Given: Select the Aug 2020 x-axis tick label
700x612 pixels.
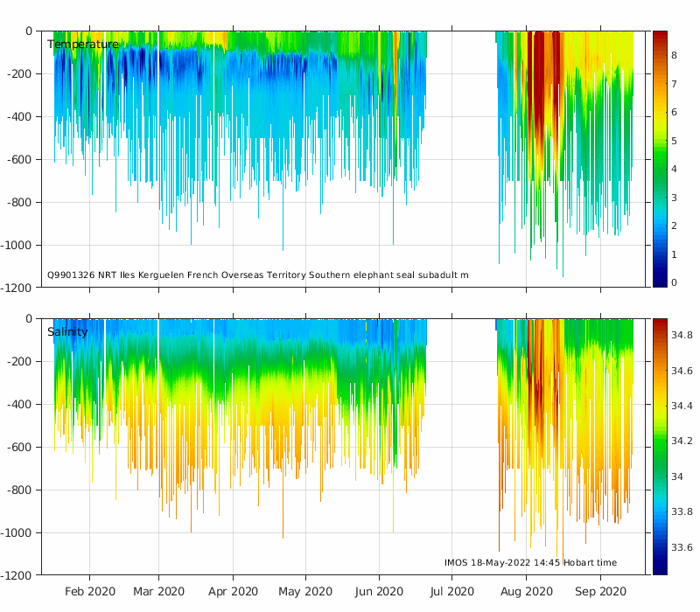Looking at the screenshot, I should [526, 591].
